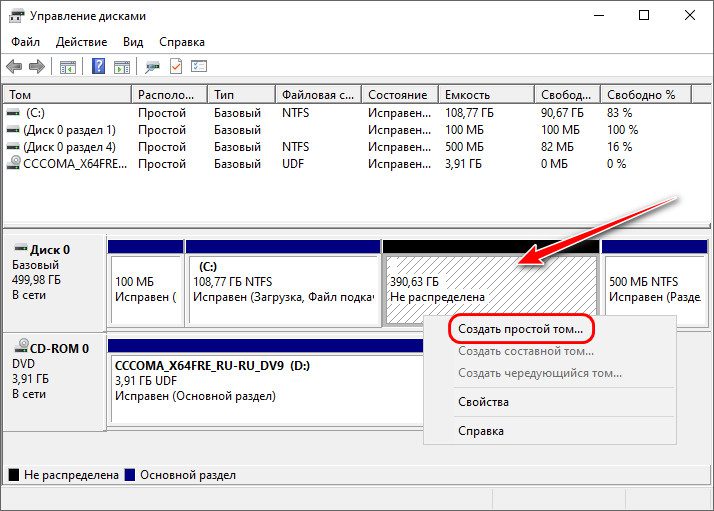Select Справка in the context menu
Screen dimensions: 714x511
[x=481, y=431]
